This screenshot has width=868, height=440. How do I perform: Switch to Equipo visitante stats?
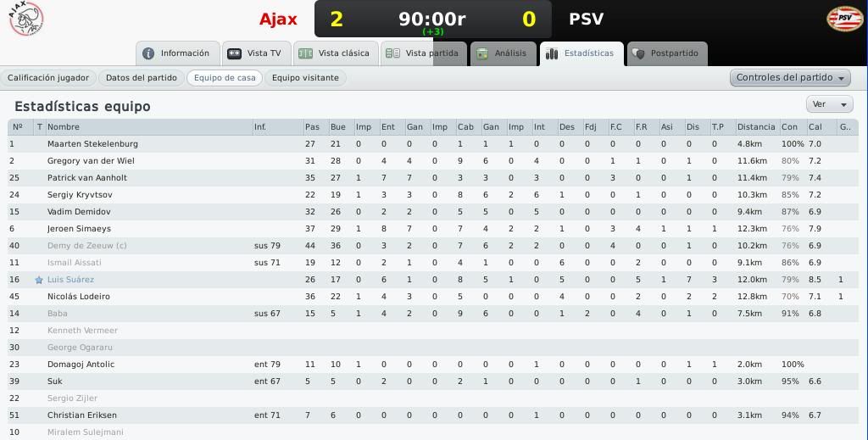[x=305, y=78]
